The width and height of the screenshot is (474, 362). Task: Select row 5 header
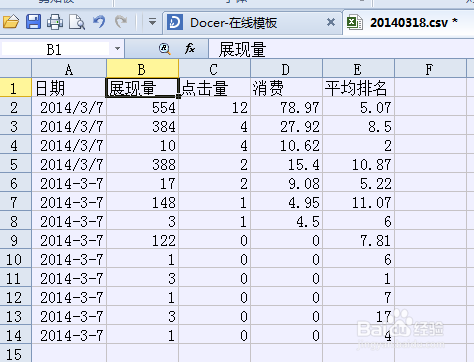tap(15, 164)
